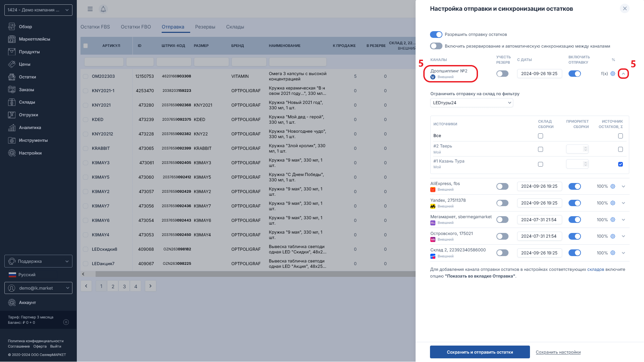Close the settings panel with X

[625, 9]
